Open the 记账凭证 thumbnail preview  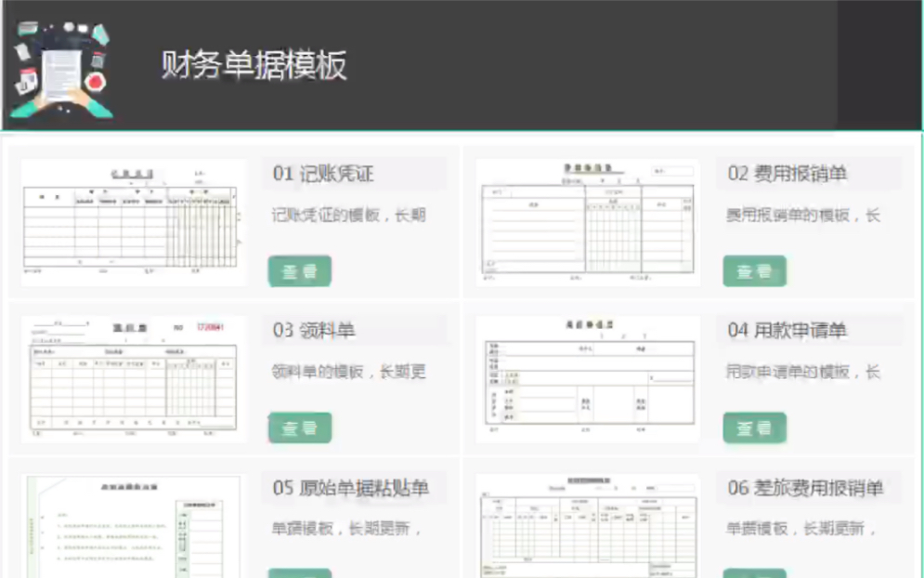(131, 217)
